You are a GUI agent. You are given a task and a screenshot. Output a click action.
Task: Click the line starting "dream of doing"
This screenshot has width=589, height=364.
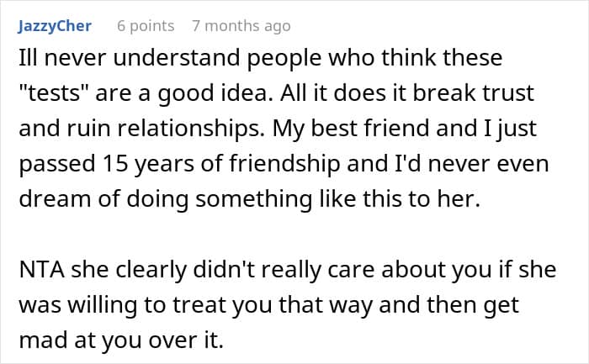tap(250, 199)
